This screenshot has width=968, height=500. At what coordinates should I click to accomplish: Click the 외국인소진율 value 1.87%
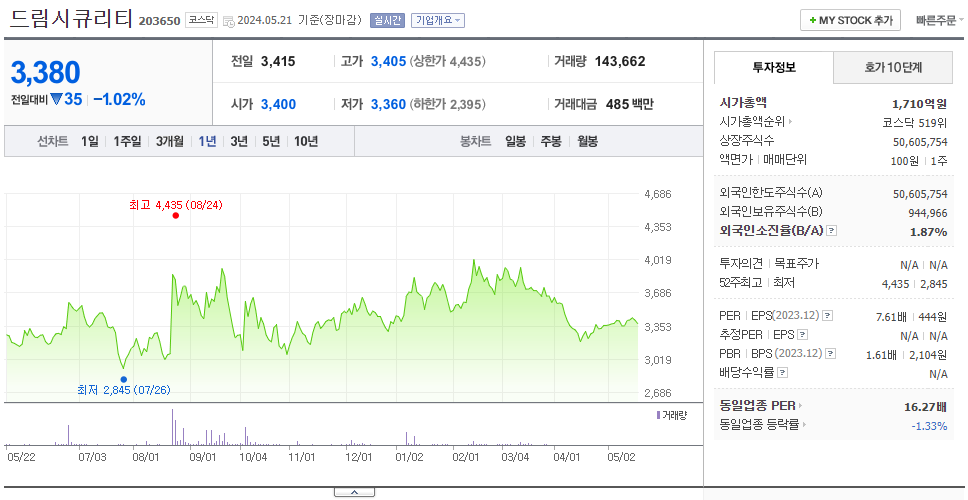(928, 232)
